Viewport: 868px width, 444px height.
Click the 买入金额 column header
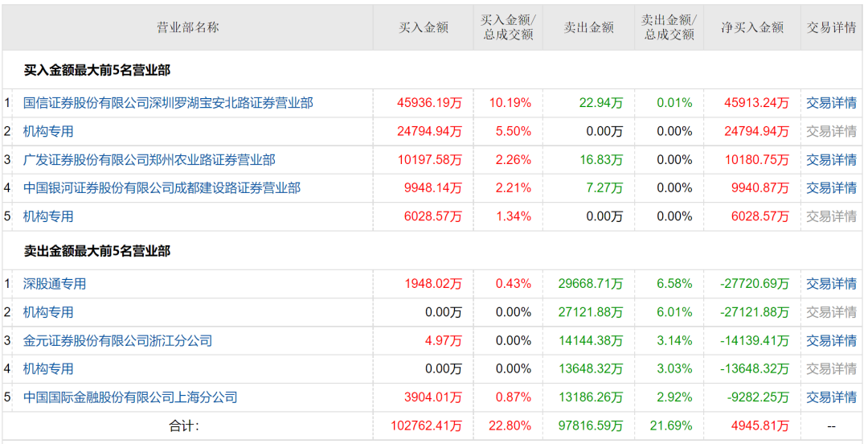[424, 27]
